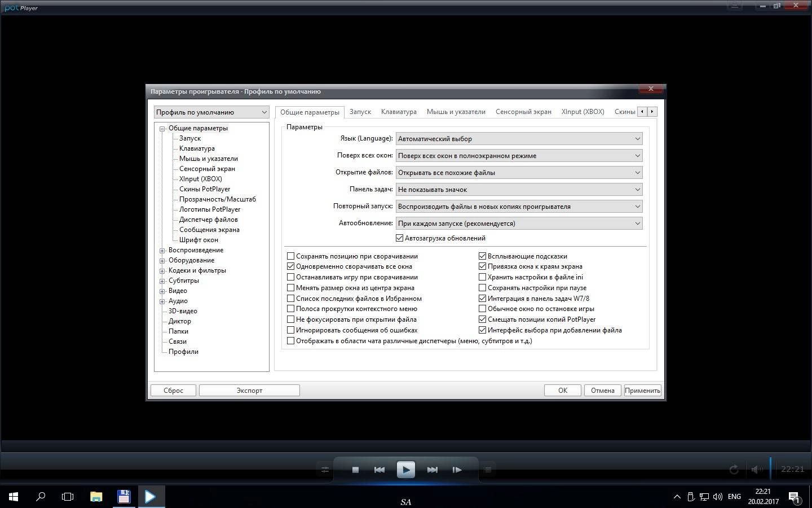The image size is (812, 508).
Task: Open the Поверх всех окон dropdown
Action: pyautogui.click(x=519, y=156)
